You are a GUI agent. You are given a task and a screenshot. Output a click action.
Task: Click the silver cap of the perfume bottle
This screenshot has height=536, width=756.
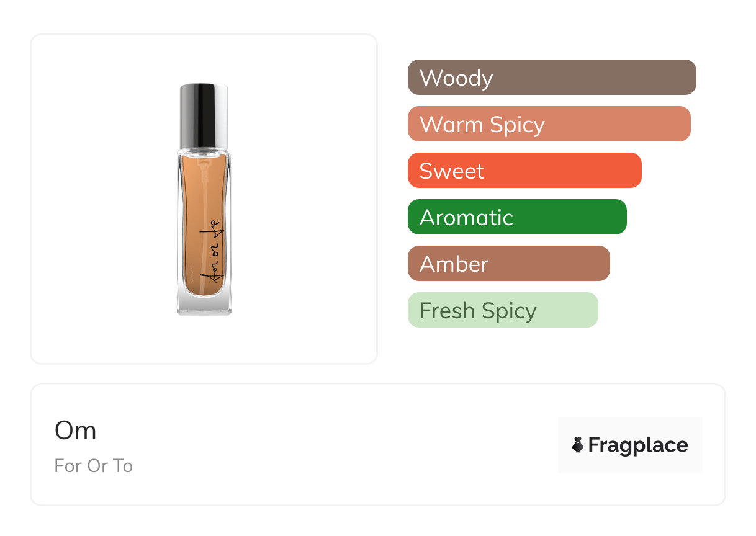pyautogui.click(x=204, y=115)
